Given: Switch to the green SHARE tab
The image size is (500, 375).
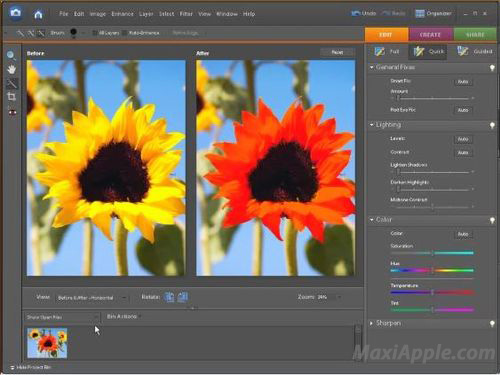Looking at the screenshot, I should point(475,34).
